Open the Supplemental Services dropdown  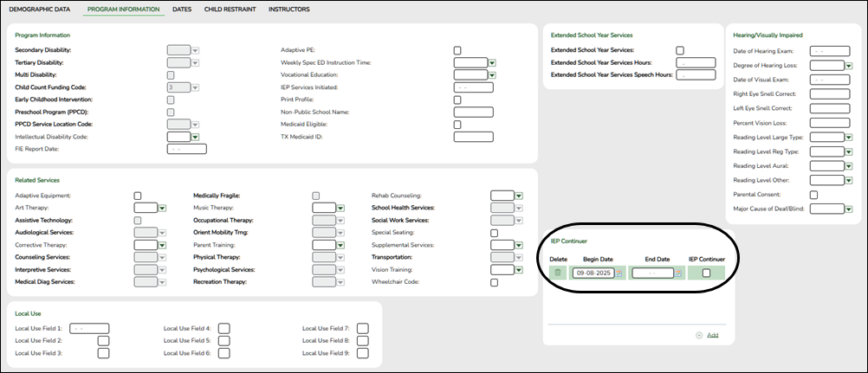point(519,245)
